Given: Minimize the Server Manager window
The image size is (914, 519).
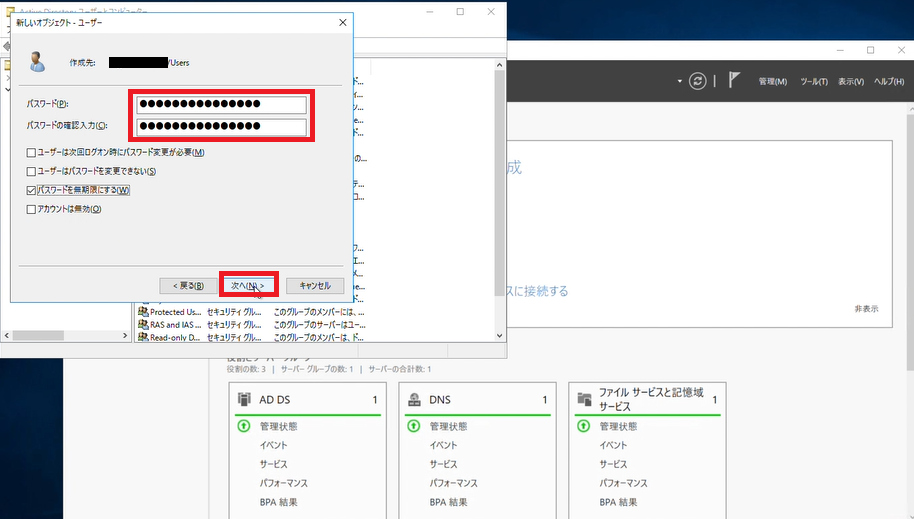Looking at the screenshot, I should [x=840, y=51].
